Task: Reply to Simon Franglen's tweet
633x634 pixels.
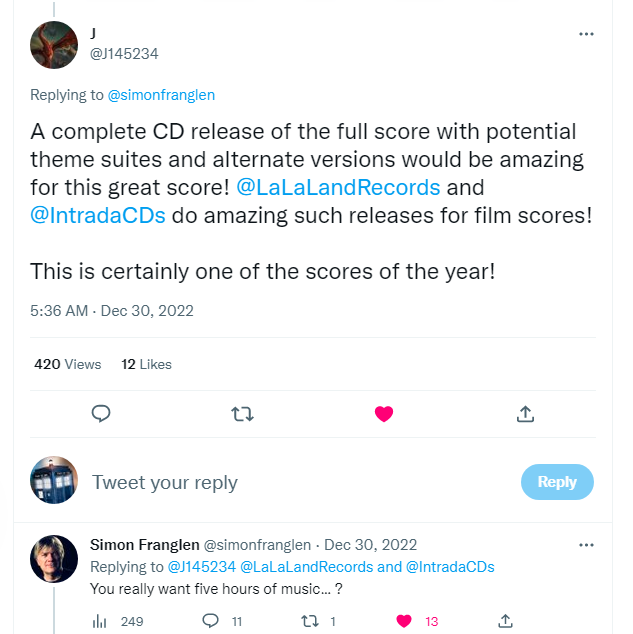Action: 210,621
